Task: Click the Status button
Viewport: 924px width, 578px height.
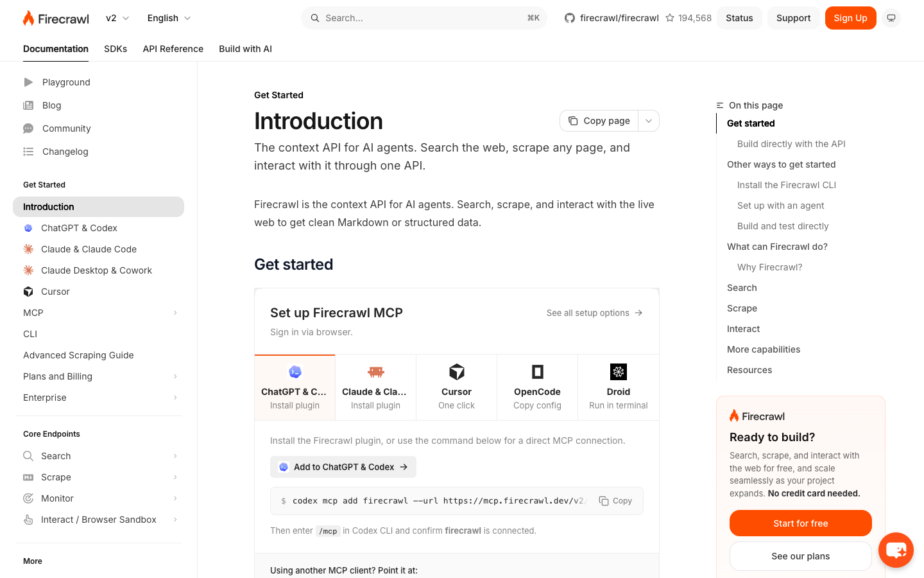Action: (x=739, y=18)
